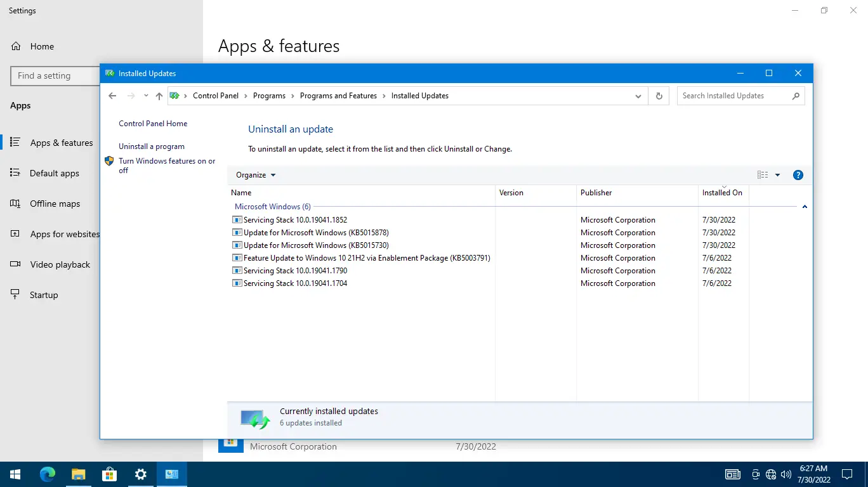868x487 pixels.
Task: Expand the chevron after Programs and Features breadcrumb
Action: pyautogui.click(x=385, y=96)
